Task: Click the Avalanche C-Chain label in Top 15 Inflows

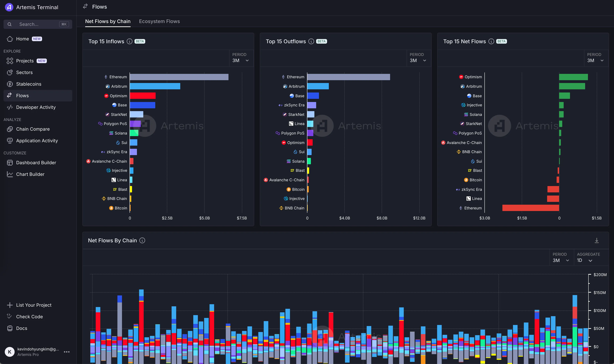Action: tap(109, 161)
